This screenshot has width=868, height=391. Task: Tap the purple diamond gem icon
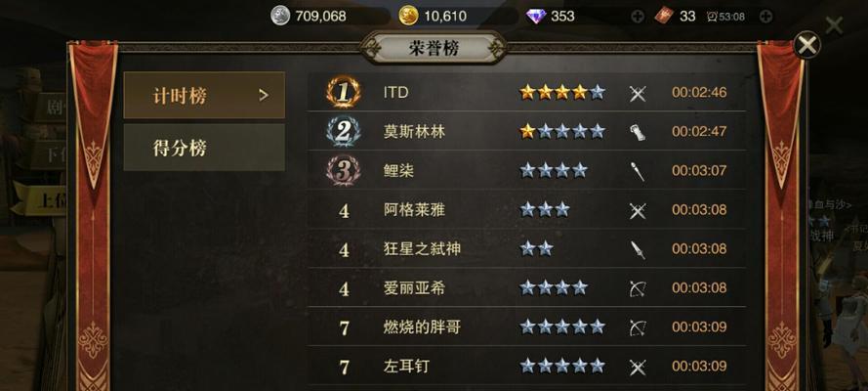point(535,16)
